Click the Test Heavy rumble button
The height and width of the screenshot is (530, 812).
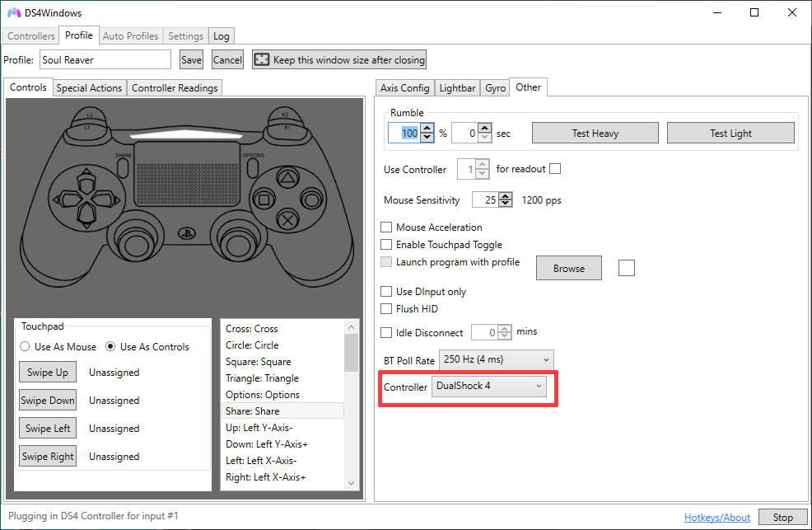[x=595, y=133]
